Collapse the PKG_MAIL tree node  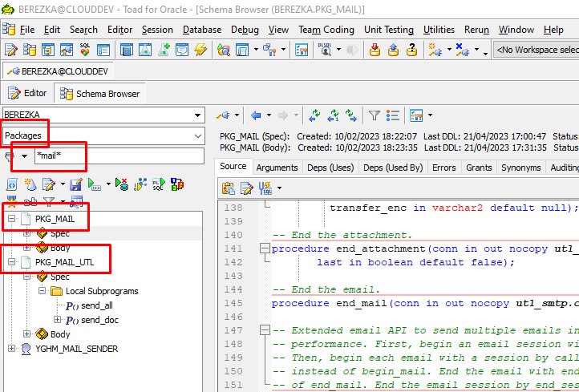click(12, 219)
